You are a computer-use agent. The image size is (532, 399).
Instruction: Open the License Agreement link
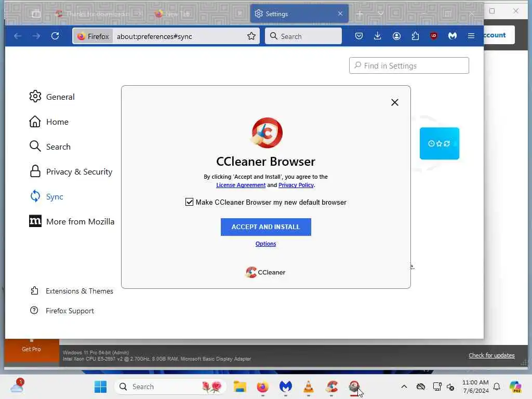point(241,185)
